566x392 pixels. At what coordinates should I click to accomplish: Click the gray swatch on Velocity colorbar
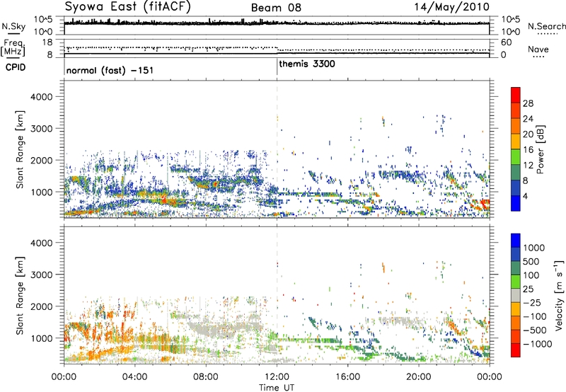[516, 295]
